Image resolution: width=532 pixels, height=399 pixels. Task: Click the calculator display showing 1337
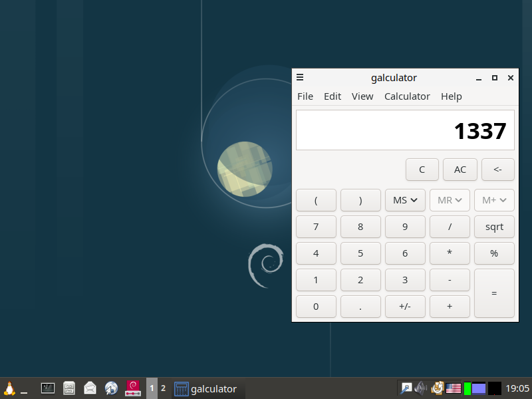405,130
